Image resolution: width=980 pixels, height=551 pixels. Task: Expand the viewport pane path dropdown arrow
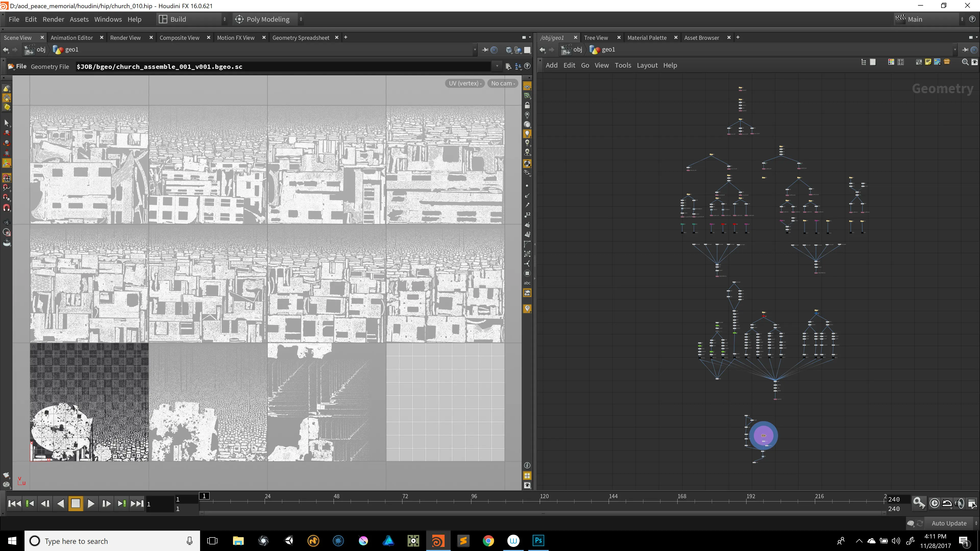475,49
